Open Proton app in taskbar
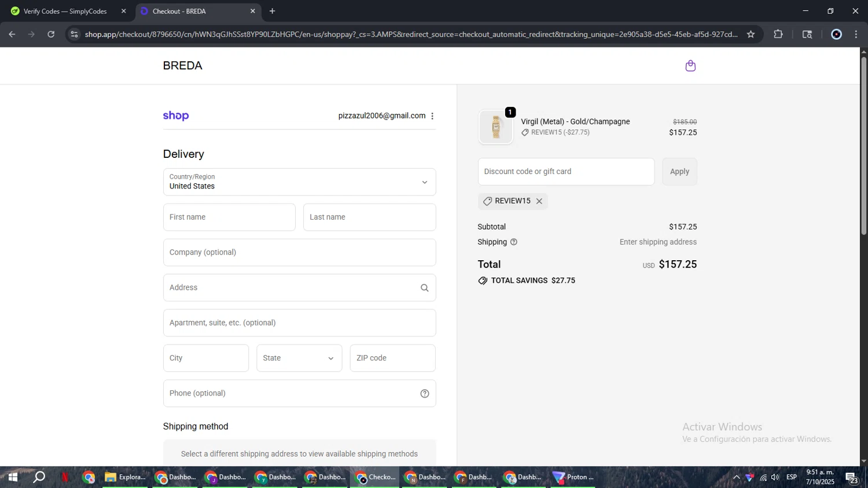 [573, 478]
